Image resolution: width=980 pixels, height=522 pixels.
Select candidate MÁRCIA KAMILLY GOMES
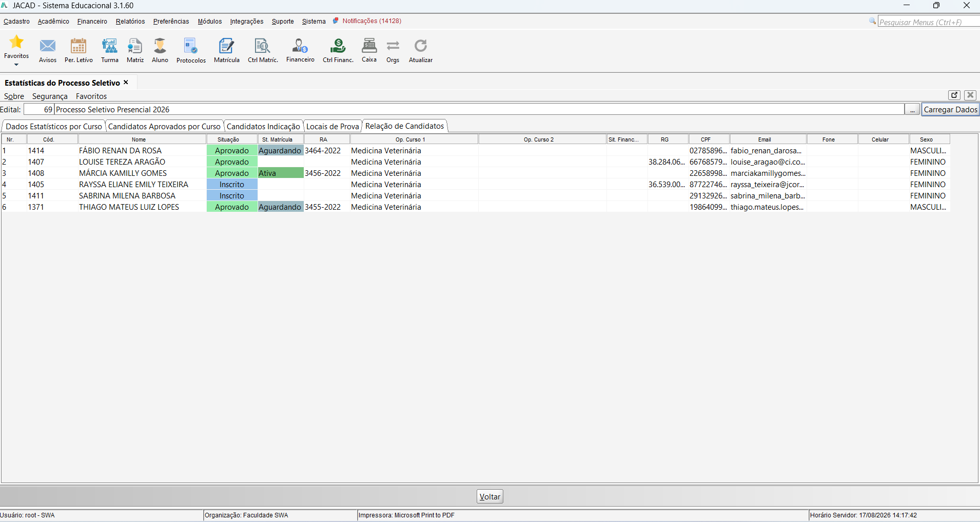click(123, 173)
